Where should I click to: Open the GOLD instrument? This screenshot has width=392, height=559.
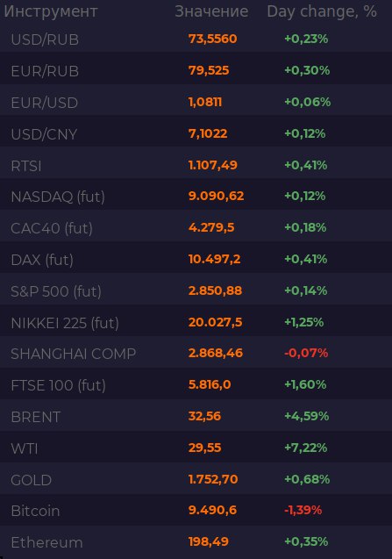click(x=31, y=480)
